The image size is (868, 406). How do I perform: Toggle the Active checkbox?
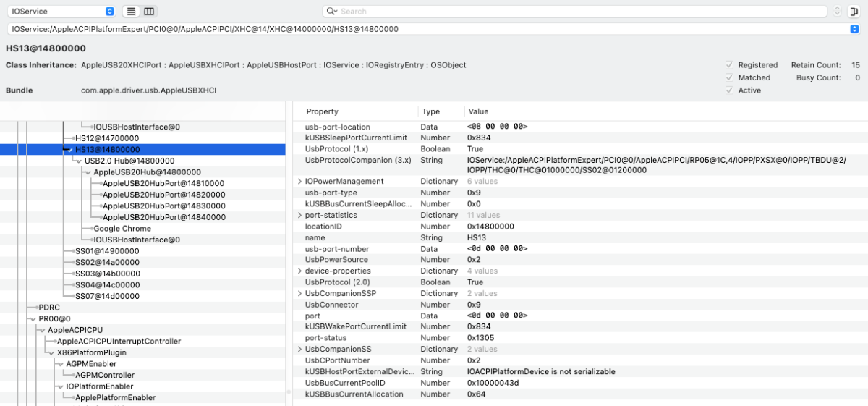tap(729, 90)
